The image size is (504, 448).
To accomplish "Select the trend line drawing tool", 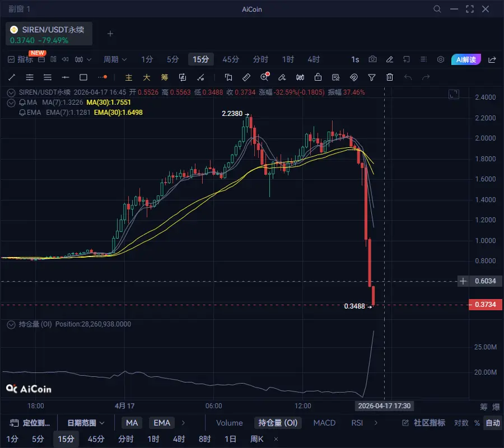I will click(12, 77).
